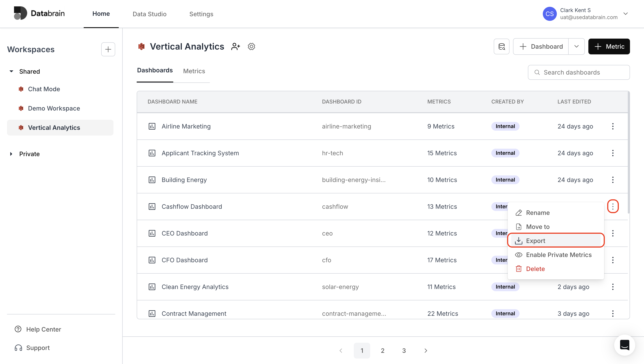The height and width of the screenshot is (364, 644).
Task: Click the datasource search icon button
Action: pyautogui.click(x=501, y=46)
